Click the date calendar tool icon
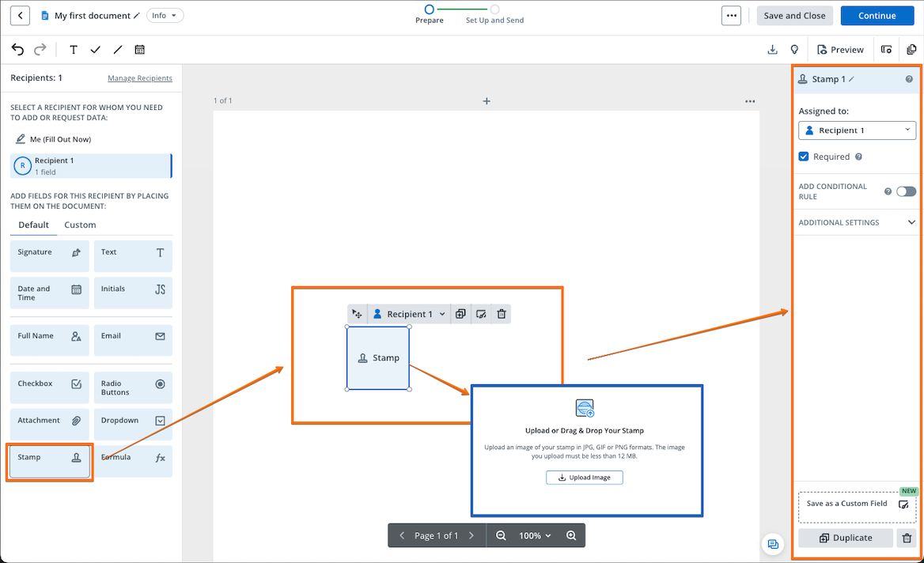Image resolution: width=924 pixels, height=563 pixels. pyautogui.click(x=140, y=50)
